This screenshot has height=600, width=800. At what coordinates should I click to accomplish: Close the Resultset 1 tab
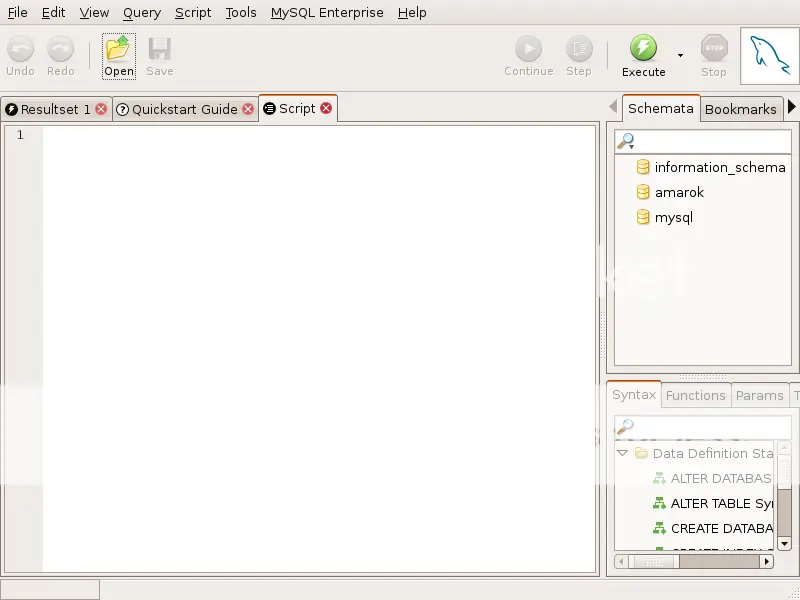(x=101, y=109)
